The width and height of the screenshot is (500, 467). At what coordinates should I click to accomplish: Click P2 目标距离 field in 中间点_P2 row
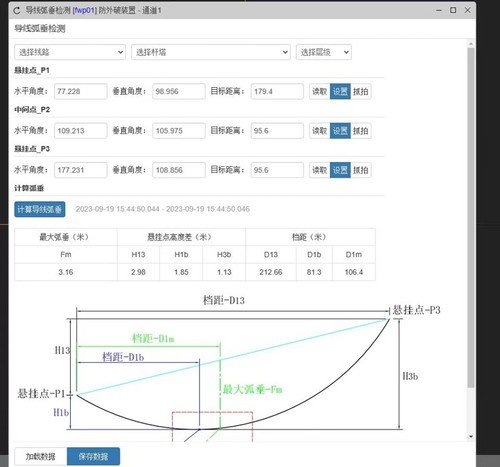[277, 131]
